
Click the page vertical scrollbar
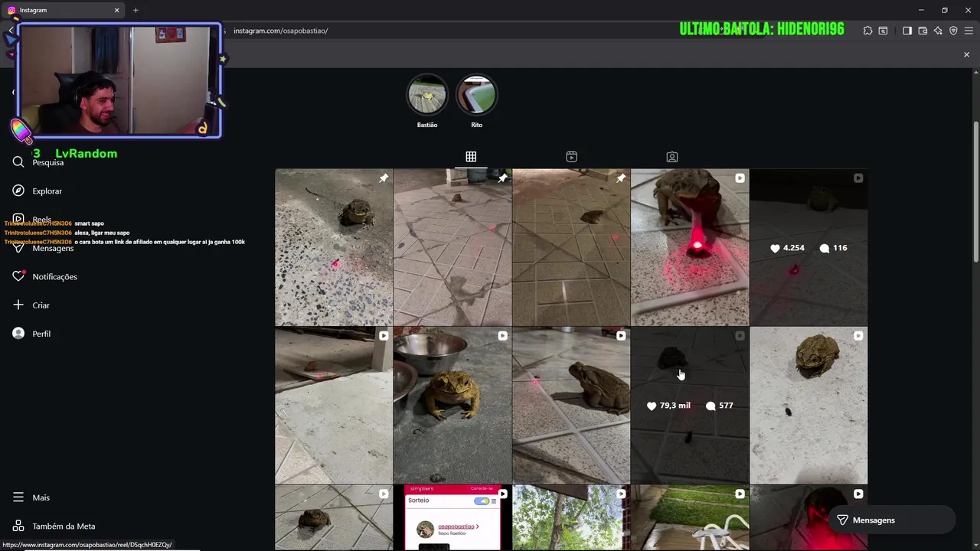pyautogui.click(x=975, y=191)
